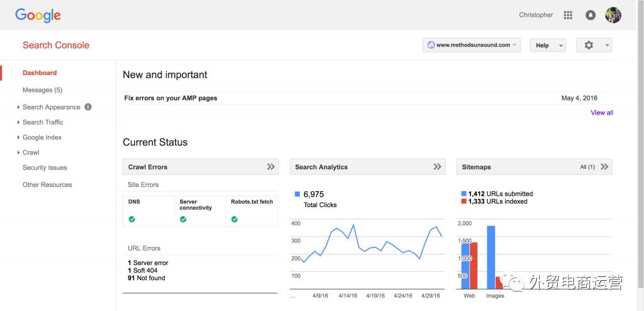Click the 'URL Errors' label
Image resolution: width=644 pixels, height=311 pixels.
[144, 249]
